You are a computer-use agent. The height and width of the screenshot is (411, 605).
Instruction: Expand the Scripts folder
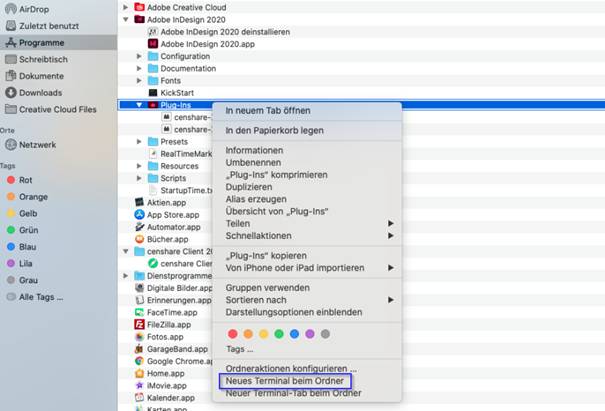click(139, 178)
